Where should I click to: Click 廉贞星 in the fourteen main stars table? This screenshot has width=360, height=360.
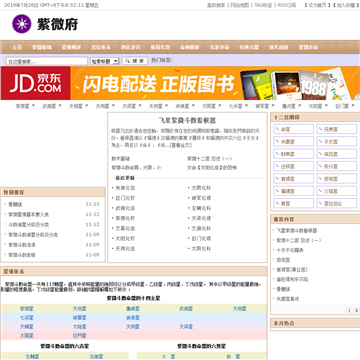point(133,309)
